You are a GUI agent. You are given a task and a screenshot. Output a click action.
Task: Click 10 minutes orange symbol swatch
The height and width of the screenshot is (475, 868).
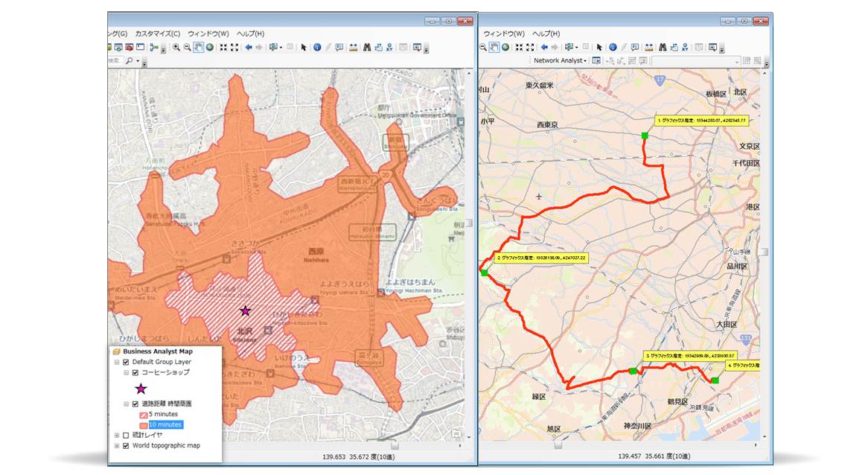[x=144, y=425]
